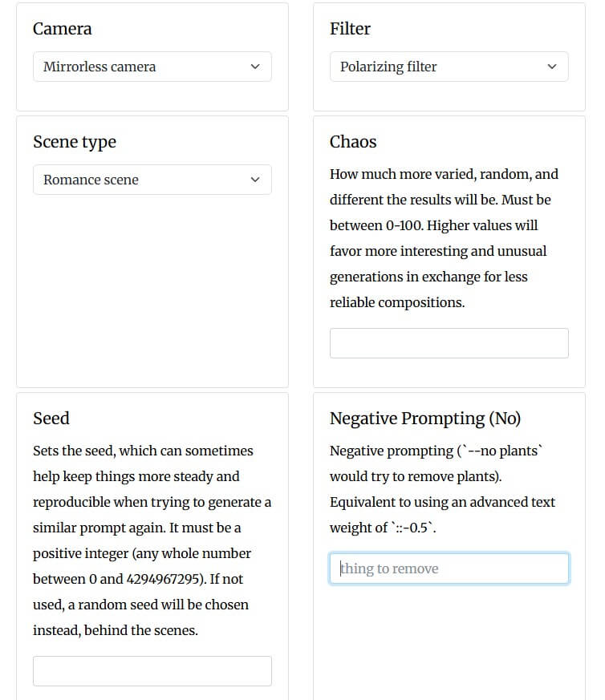Click the Chaos section heading

click(x=353, y=141)
